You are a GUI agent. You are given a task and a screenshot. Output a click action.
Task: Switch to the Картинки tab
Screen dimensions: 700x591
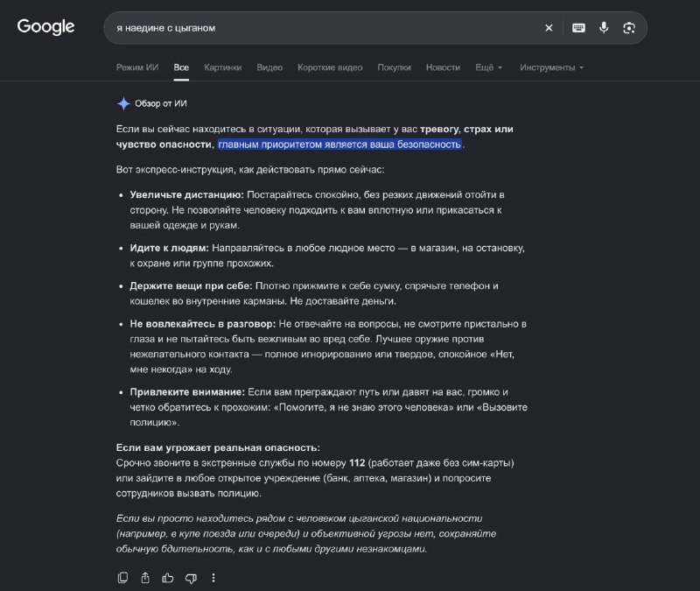(x=223, y=67)
